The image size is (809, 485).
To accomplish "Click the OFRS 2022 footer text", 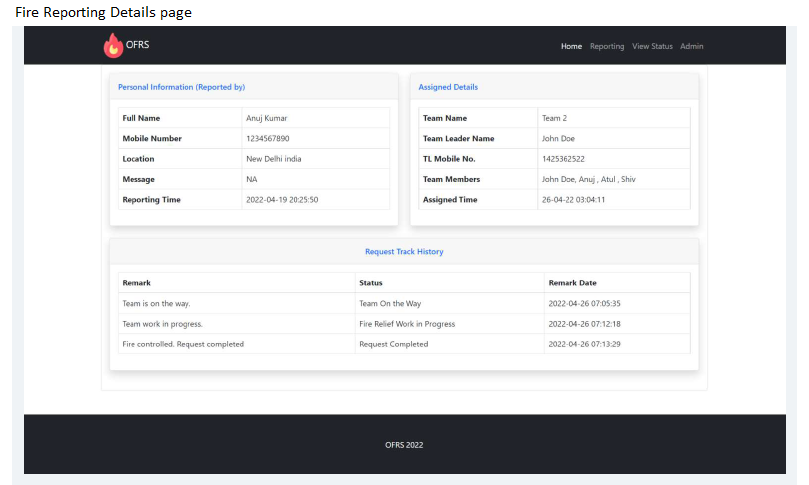I will [404, 445].
